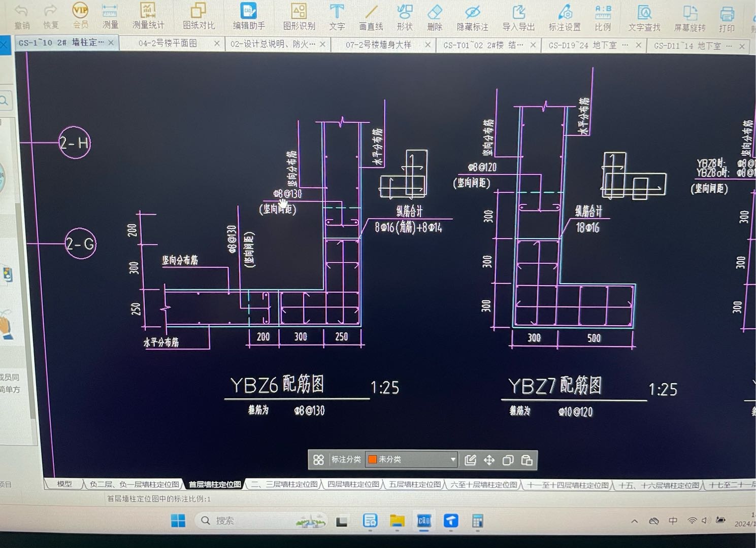Close the 07-2号楼墙身大样 tab
The height and width of the screenshot is (548, 756).
(x=428, y=45)
